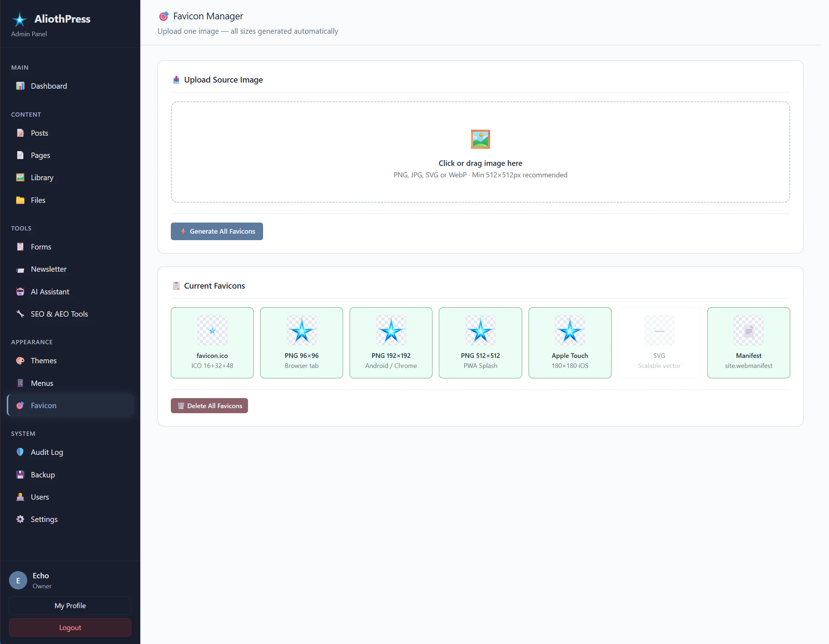Open Posts from the sidebar

click(39, 133)
